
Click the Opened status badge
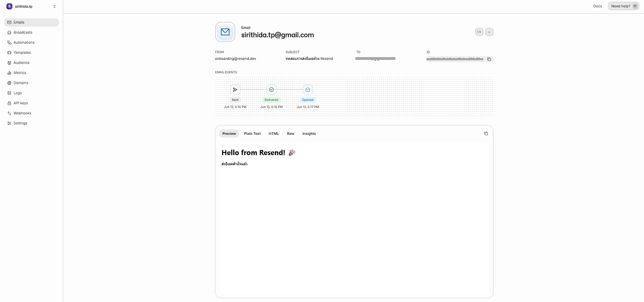pyautogui.click(x=308, y=100)
